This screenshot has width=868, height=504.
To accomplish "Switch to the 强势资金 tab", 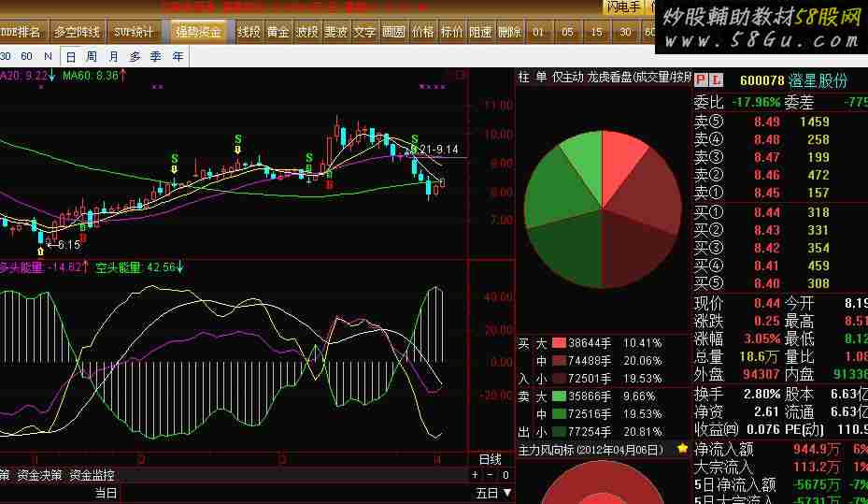I will [x=198, y=32].
